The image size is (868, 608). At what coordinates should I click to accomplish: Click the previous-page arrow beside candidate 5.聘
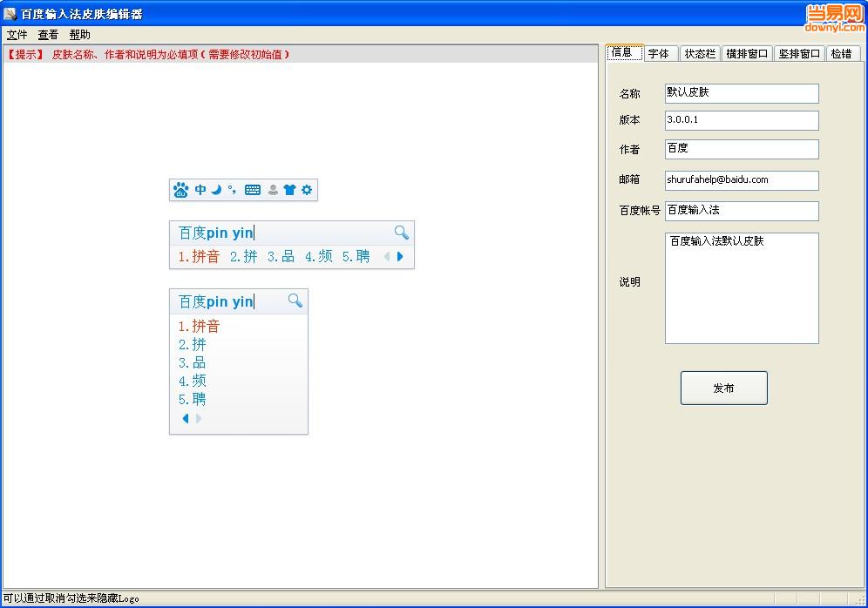coord(386,256)
